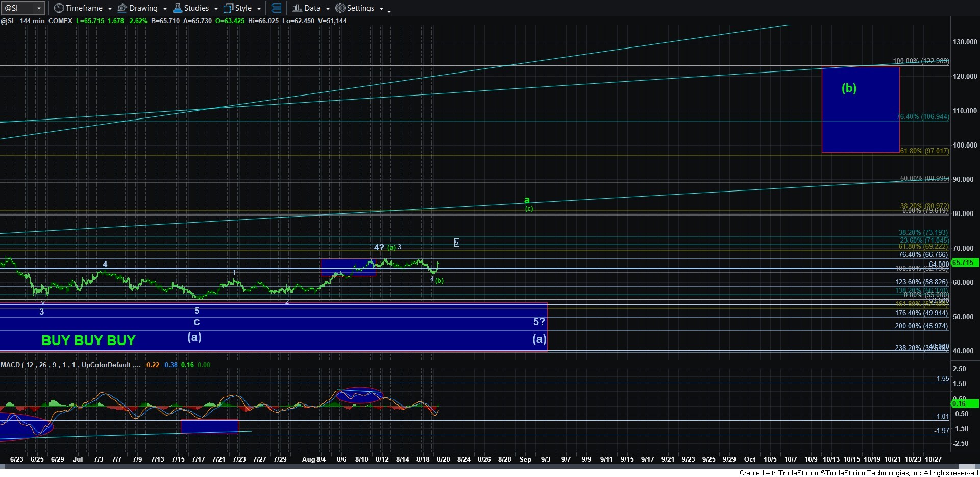This screenshot has height=477, width=980.
Task: Click the 65.715 current price marker
Action: (964, 263)
